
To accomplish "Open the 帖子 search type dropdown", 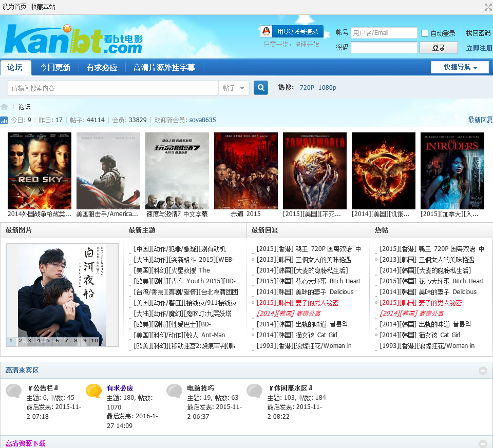I will tap(234, 88).
